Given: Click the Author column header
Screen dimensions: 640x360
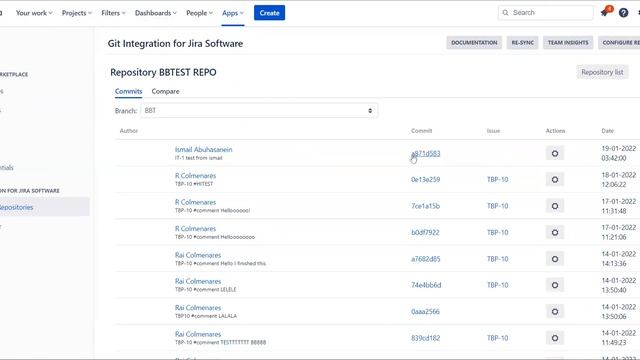Looking at the screenshot, I should [129, 131].
